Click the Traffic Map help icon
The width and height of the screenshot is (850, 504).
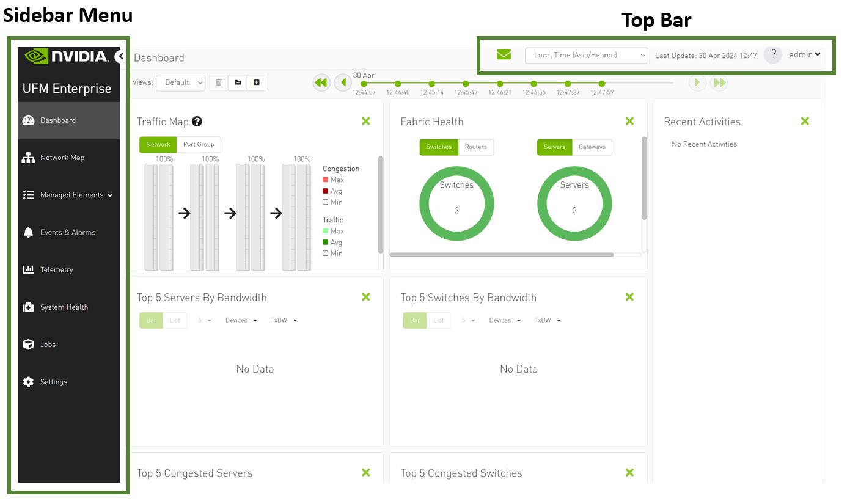197,122
